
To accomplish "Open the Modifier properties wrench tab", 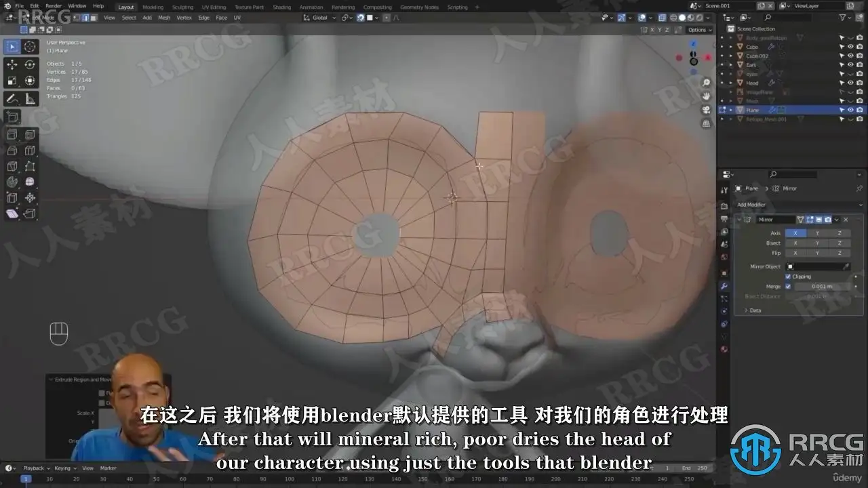I will tap(724, 286).
